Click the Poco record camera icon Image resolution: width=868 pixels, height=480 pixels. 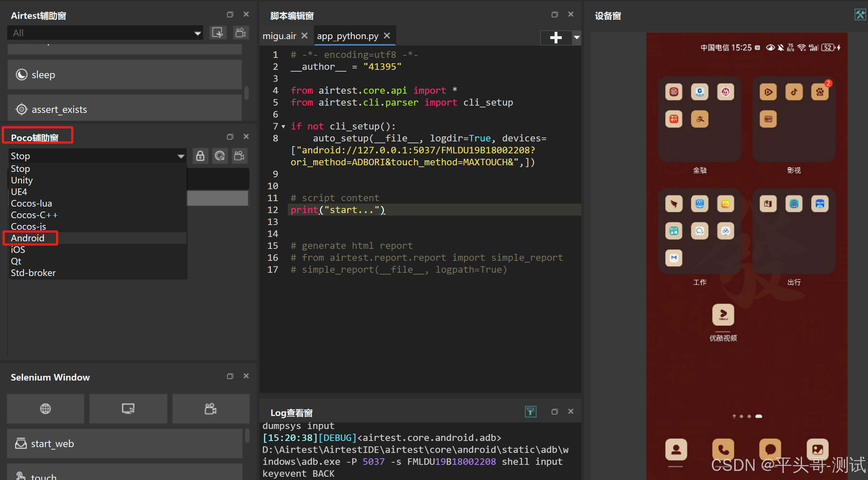coord(239,156)
